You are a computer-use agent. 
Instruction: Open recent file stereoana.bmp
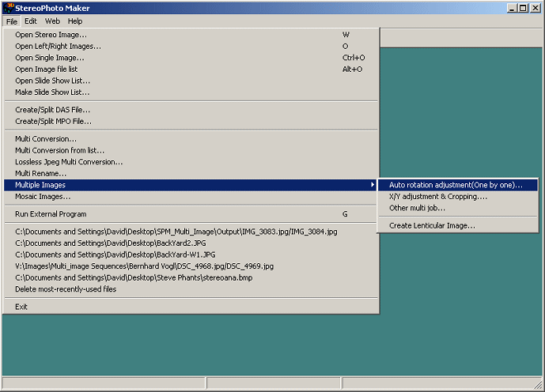191,277
